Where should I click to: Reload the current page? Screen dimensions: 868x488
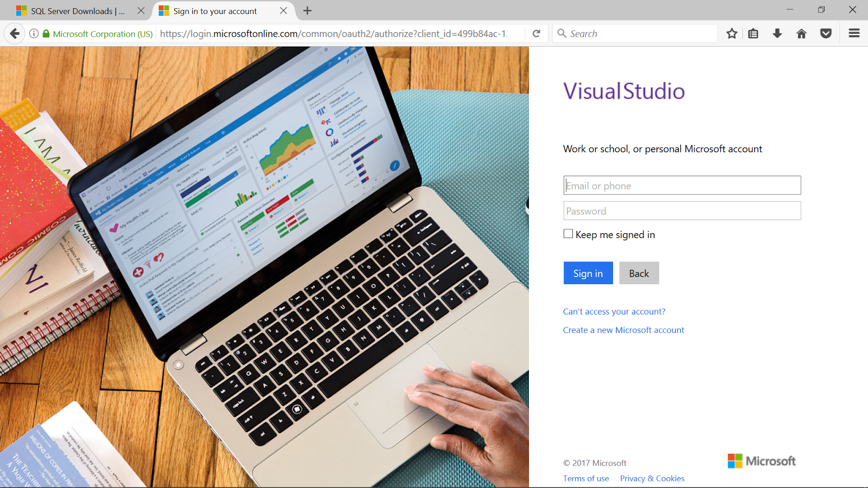click(x=536, y=33)
